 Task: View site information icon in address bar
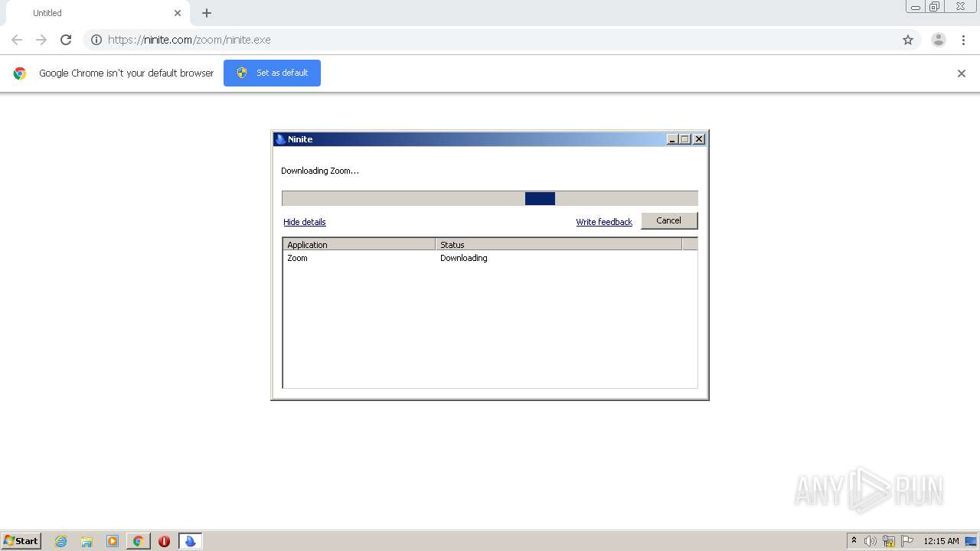coord(96,40)
